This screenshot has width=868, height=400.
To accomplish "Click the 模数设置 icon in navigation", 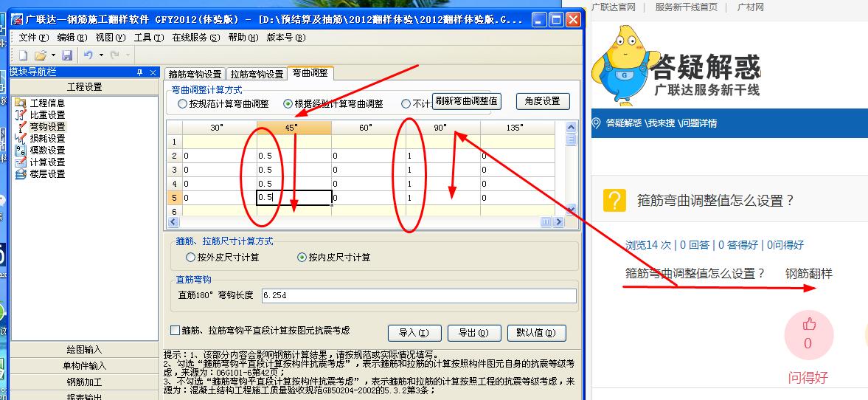I will (x=21, y=150).
